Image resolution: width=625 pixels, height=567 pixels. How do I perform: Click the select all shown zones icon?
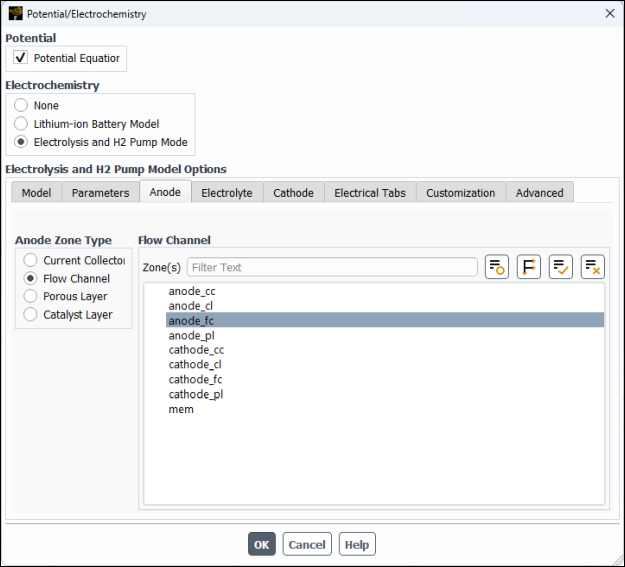point(560,267)
